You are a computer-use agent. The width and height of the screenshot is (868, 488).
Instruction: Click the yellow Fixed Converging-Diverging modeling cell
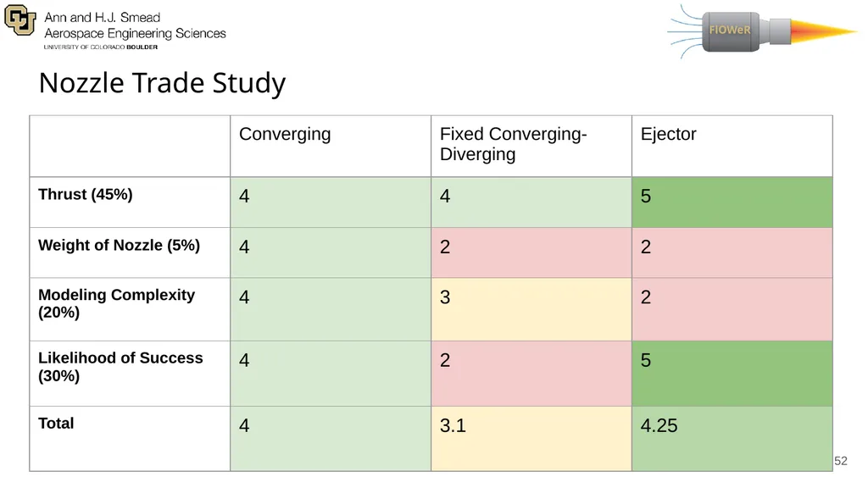[x=531, y=309]
